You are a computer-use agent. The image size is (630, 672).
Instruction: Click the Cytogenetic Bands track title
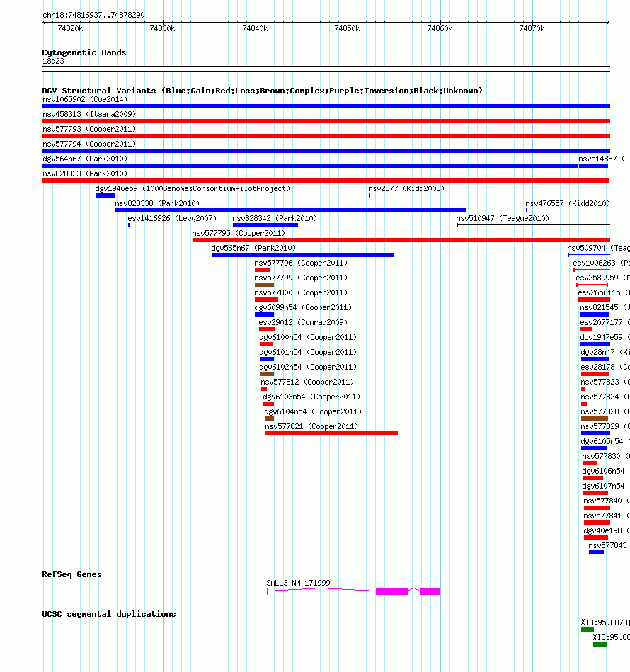tap(84, 52)
